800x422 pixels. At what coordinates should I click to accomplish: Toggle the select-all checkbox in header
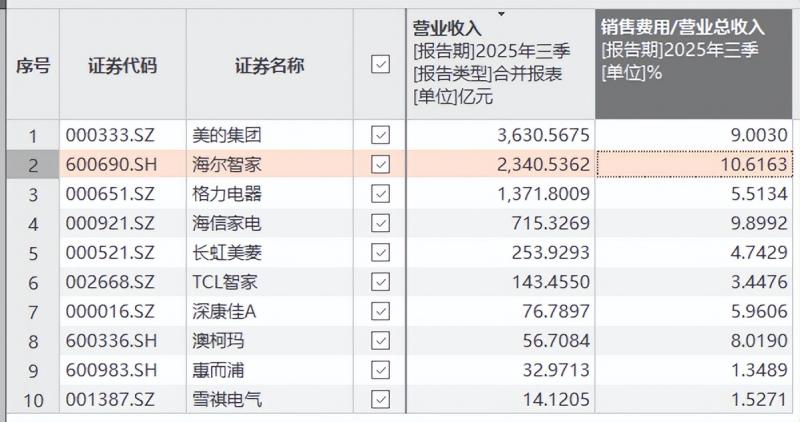pyautogui.click(x=380, y=65)
